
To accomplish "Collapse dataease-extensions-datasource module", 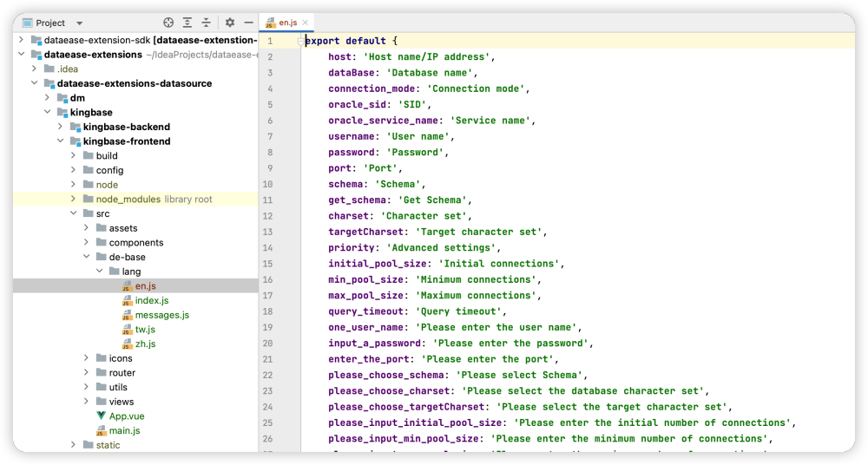I will pos(35,83).
